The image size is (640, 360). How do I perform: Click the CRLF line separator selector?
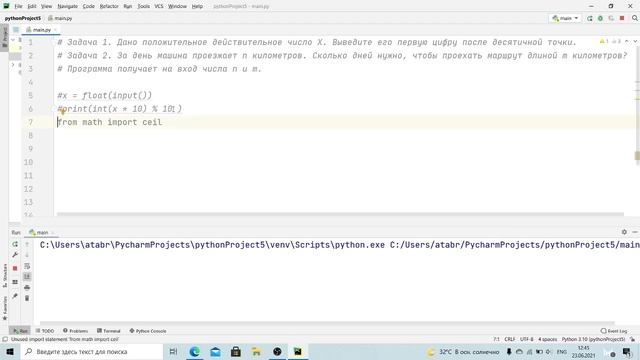(x=509, y=339)
